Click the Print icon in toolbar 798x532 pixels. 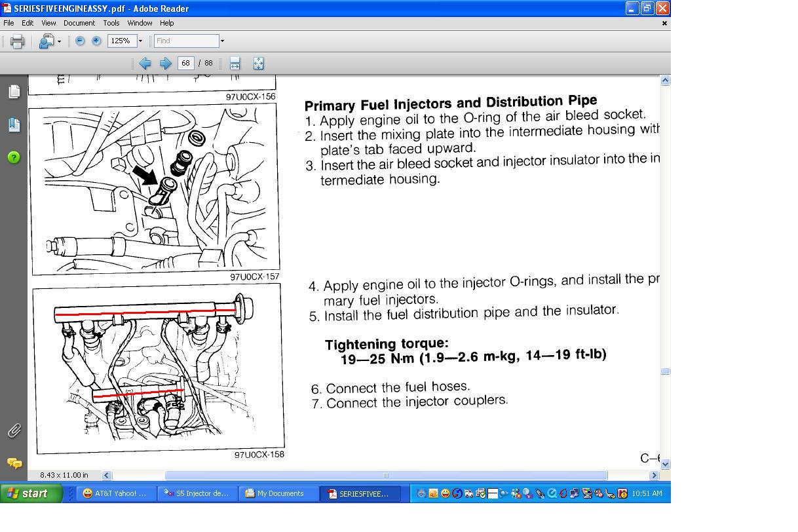pyautogui.click(x=18, y=41)
